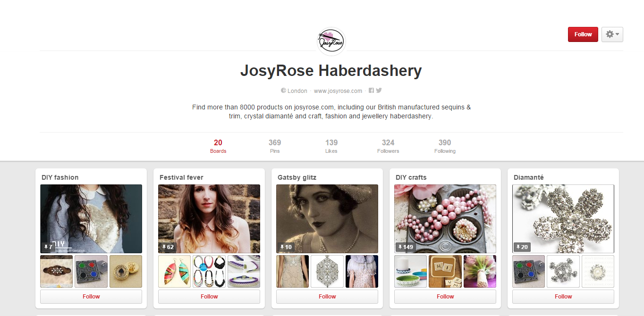Follow the DIY fashion board
This screenshot has height=316, width=644.
(x=91, y=297)
